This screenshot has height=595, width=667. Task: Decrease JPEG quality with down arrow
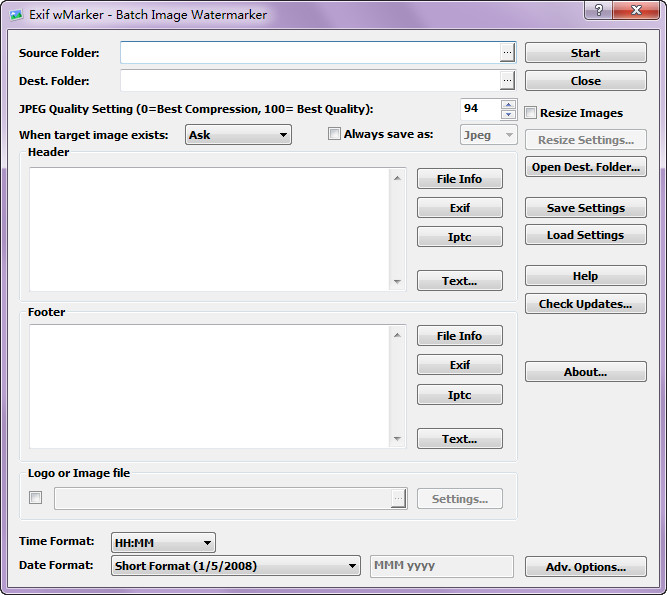[x=508, y=114]
